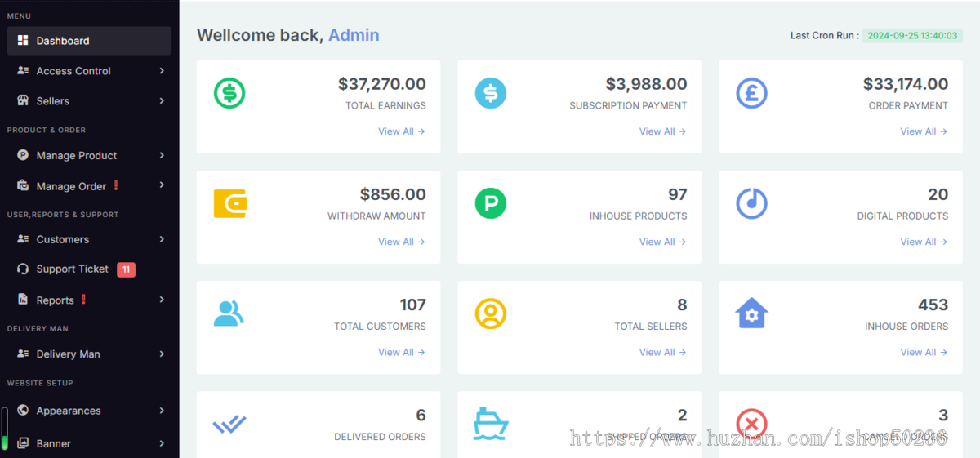
Task: Click the 453 inhouse orders count
Action: tap(933, 305)
